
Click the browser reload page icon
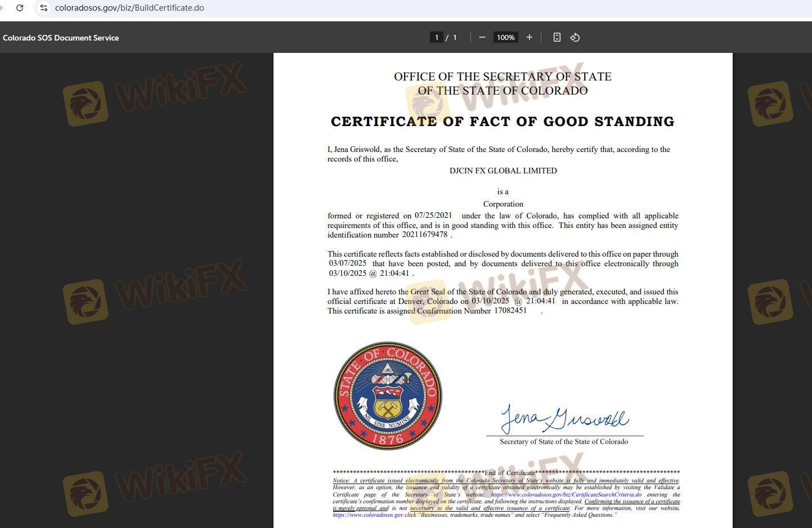tap(20, 8)
